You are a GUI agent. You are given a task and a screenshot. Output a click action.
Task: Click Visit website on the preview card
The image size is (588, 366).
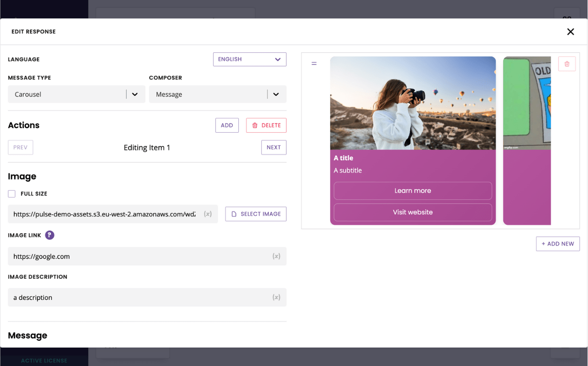[x=413, y=212]
